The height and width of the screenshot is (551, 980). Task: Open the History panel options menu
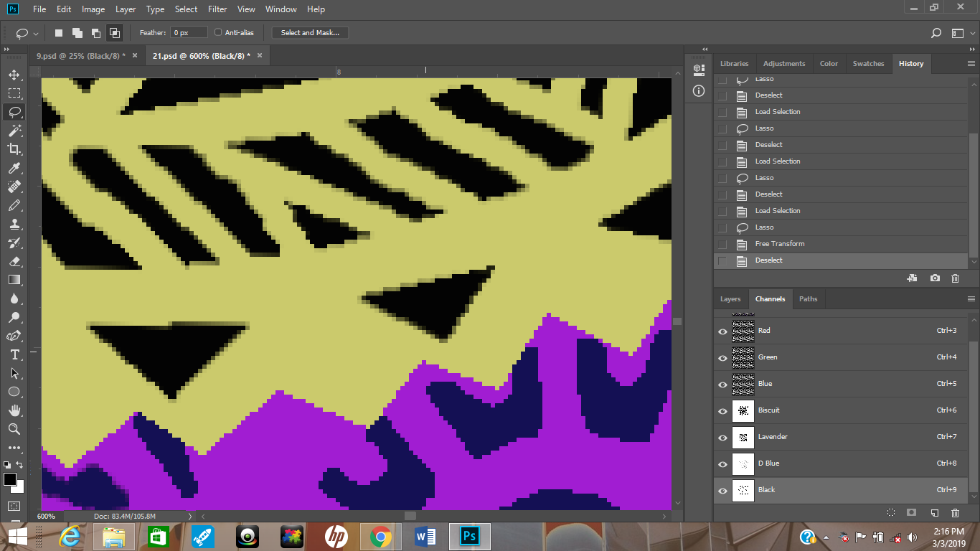(x=971, y=64)
